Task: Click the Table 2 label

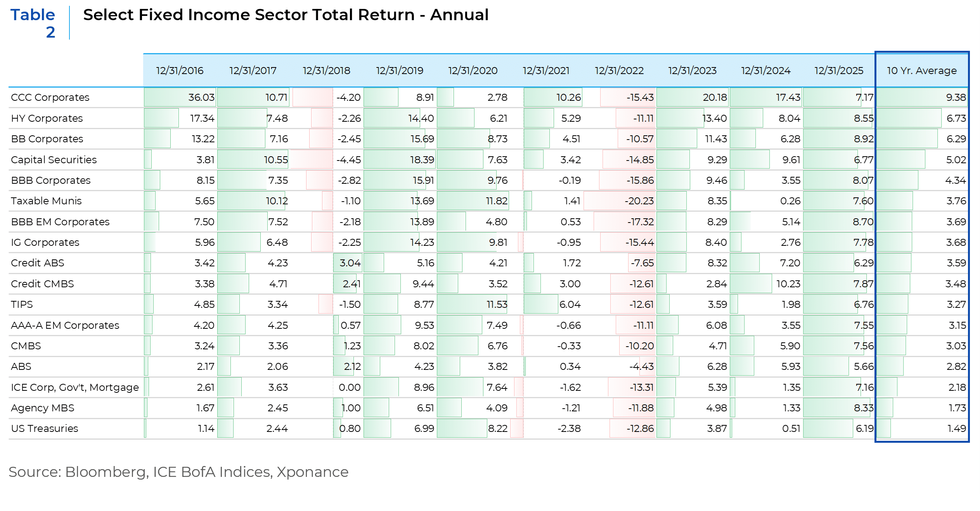Action: pyautogui.click(x=33, y=23)
